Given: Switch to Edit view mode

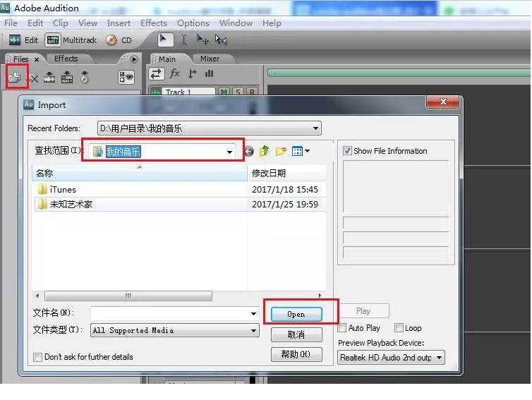Looking at the screenshot, I should click(x=23, y=40).
